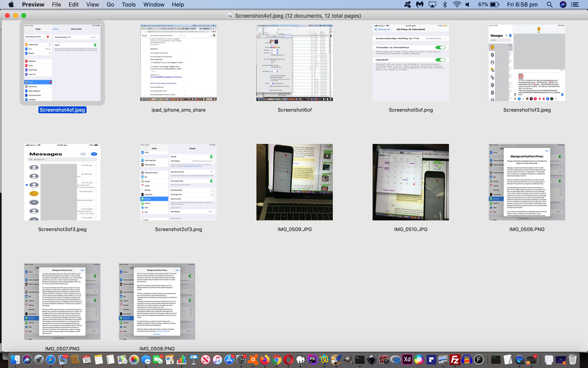Open Notification Center list icon
Image resolution: width=588 pixels, height=368 pixels.
(575, 4)
